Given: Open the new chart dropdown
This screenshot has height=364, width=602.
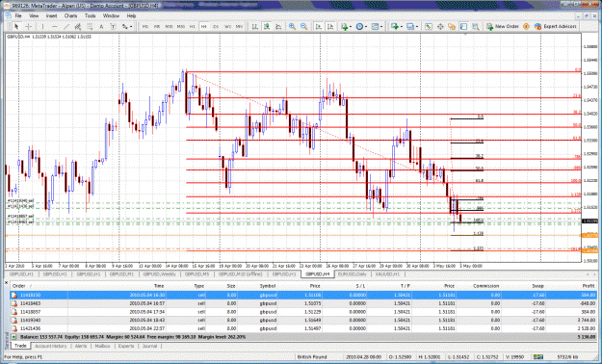Looking at the screenshot, I should pyautogui.click(x=396, y=27).
